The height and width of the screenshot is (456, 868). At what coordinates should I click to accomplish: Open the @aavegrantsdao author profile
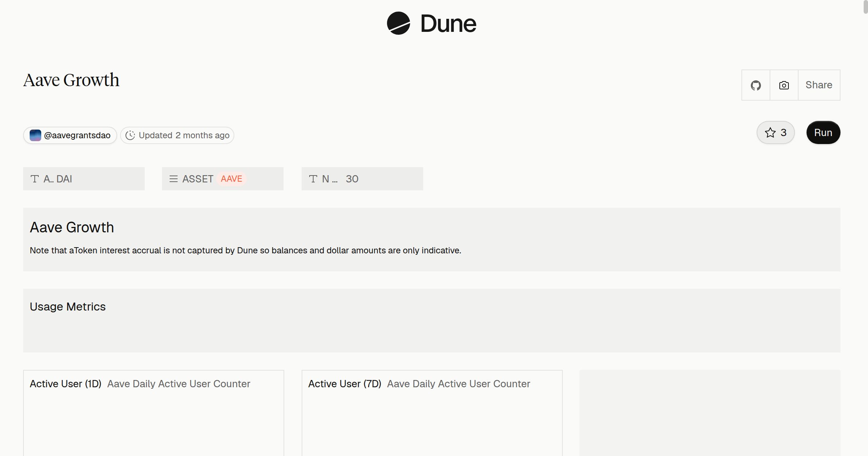pos(70,135)
